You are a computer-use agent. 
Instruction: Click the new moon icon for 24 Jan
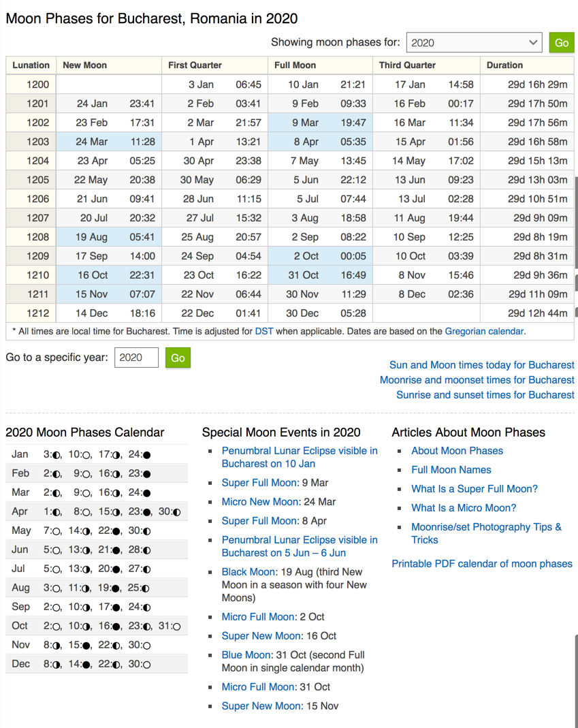point(147,454)
